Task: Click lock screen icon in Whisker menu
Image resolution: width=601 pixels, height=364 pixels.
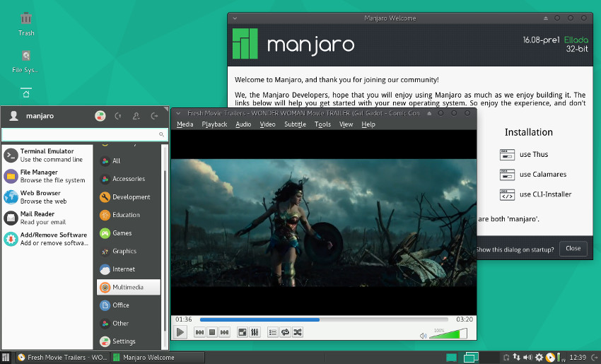Action: point(118,116)
